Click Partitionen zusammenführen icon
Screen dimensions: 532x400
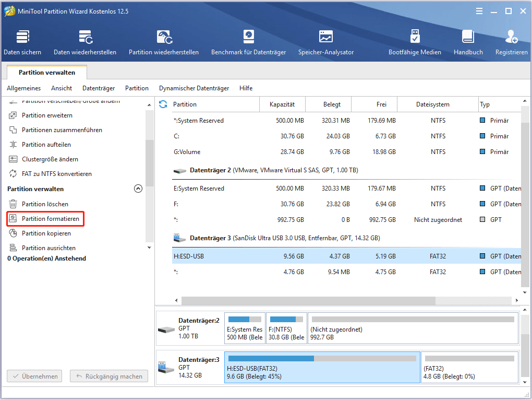point(13,130)
